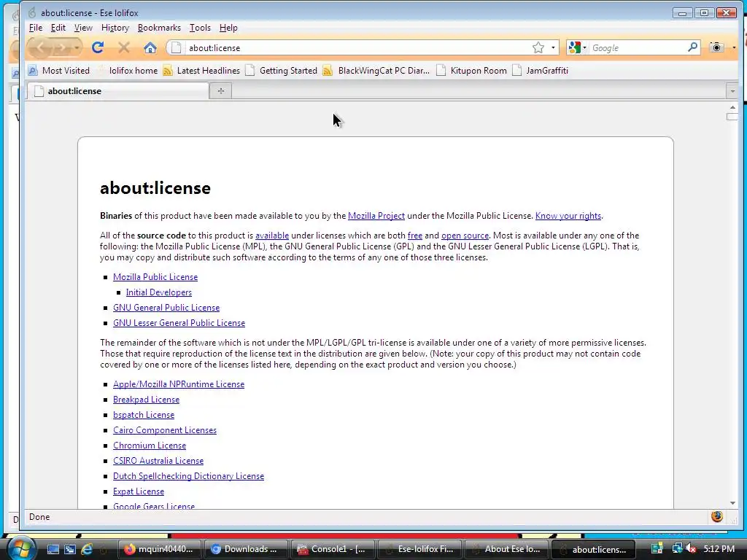Screen dimensions: 747x560
Task: Click the 5:12 PM system clock
Action: (x=719, y=549)
